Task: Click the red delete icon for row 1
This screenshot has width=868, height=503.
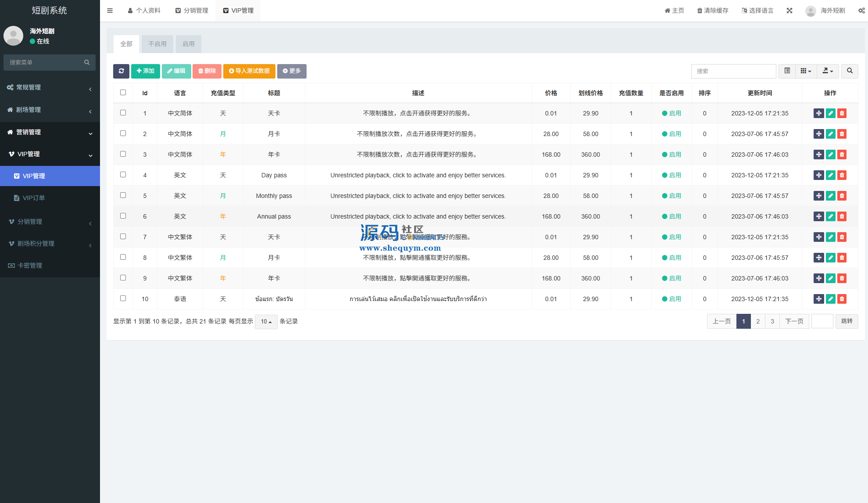Action: point(842,113)
